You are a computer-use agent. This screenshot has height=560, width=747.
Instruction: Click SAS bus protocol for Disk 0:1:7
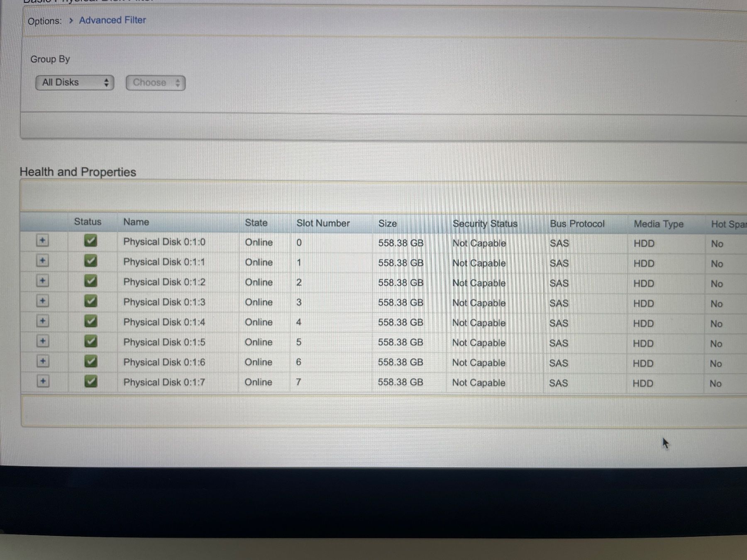pyautogui.click(x=558, y=383)
